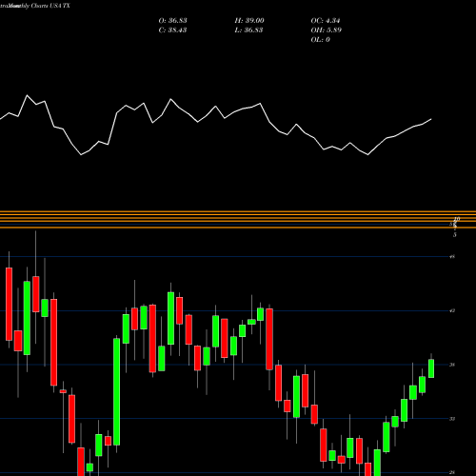Screen dimensions: 476x476
Task: Click the 48 price axis label
Action: [x=452, y=257]
